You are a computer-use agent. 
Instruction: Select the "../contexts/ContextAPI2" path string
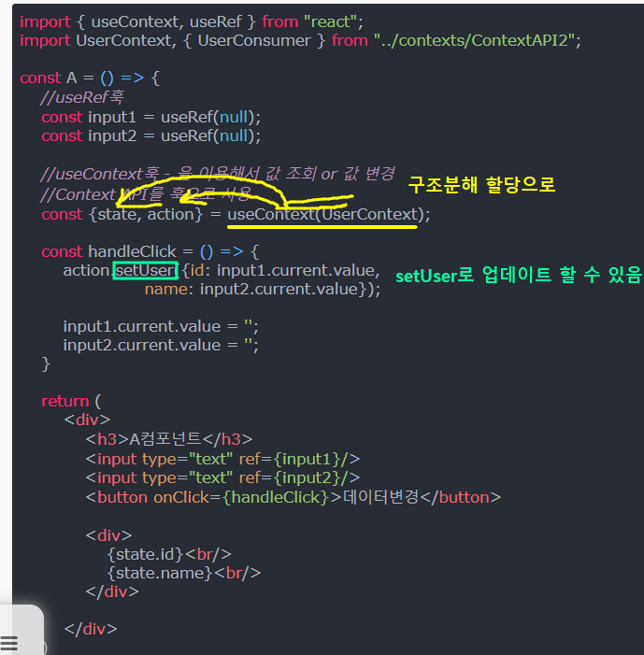[474, 41]
